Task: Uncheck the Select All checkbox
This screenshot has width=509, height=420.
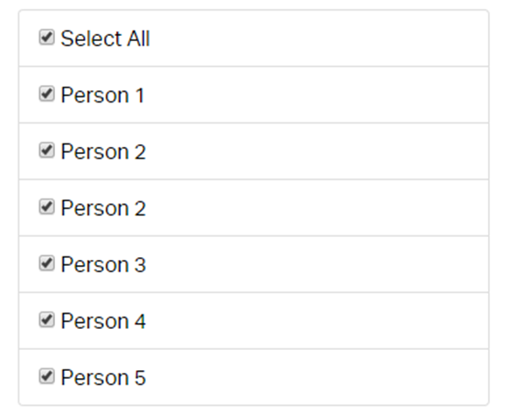Action: (46, 37)
